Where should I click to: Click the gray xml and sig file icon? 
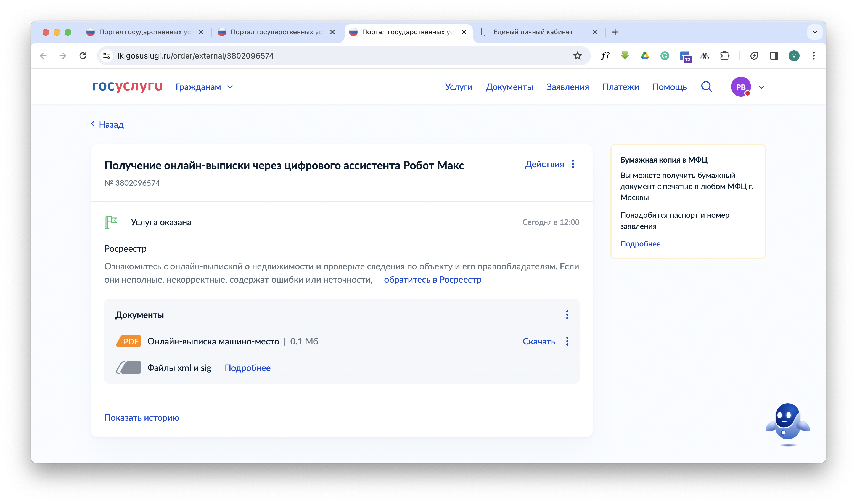click(x=128, y=368)
